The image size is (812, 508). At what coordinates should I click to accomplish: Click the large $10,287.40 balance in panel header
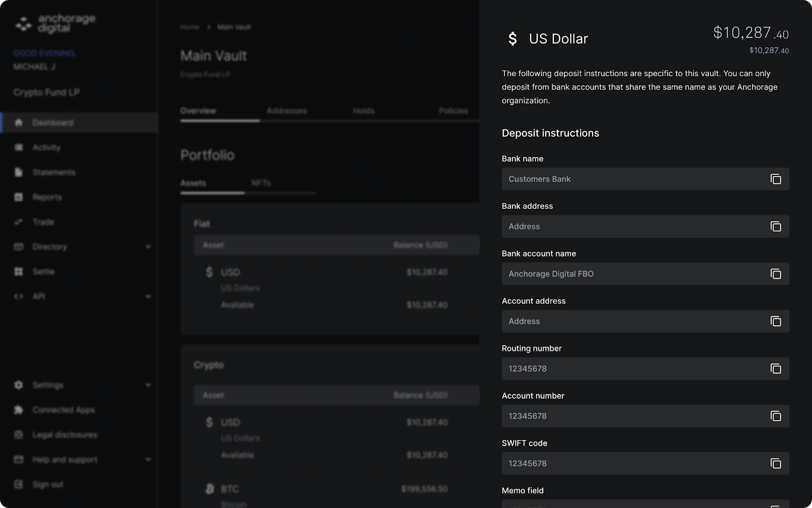click(x=751, y=33)
